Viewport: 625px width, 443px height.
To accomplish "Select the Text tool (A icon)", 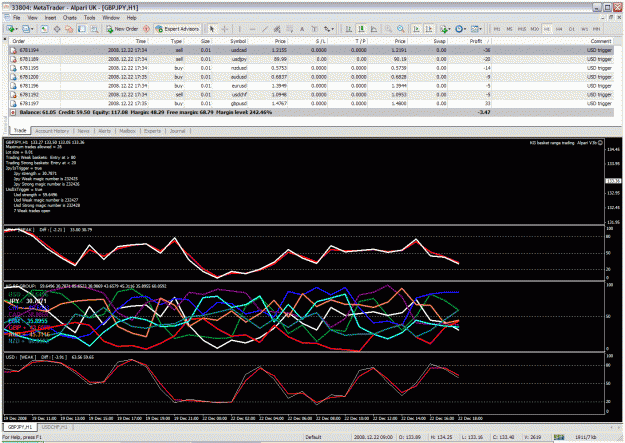I will (x=302, y=29).
